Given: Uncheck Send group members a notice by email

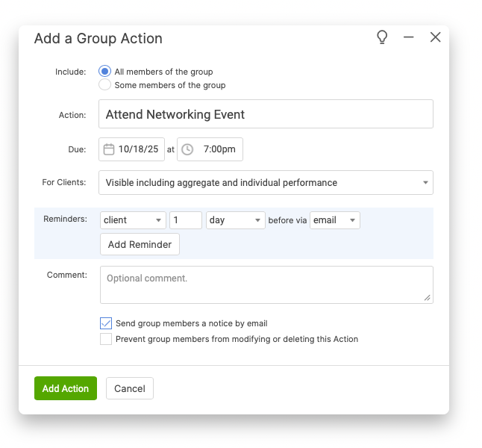Looking at the screenshot, I should (x=106, y=323).
